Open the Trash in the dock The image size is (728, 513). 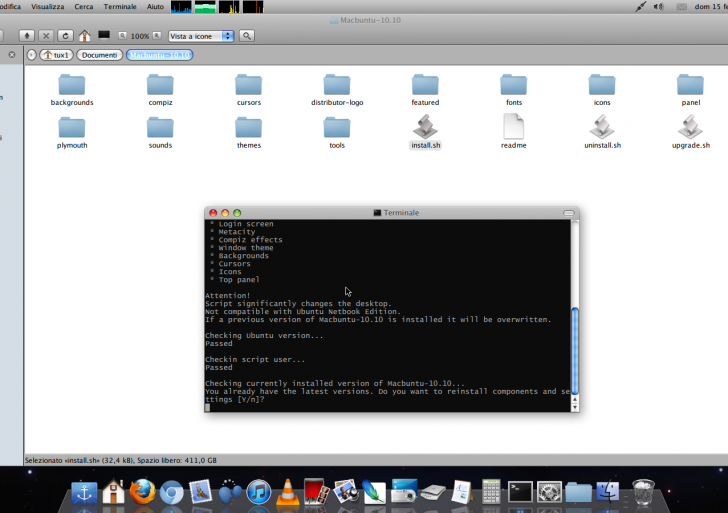click(645, 492)
